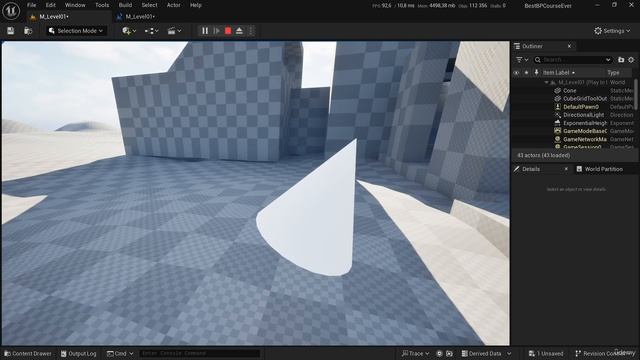The height and width of the screenshot is (360, 640).
Task: Open the File menu
Action: click(31, 5)
